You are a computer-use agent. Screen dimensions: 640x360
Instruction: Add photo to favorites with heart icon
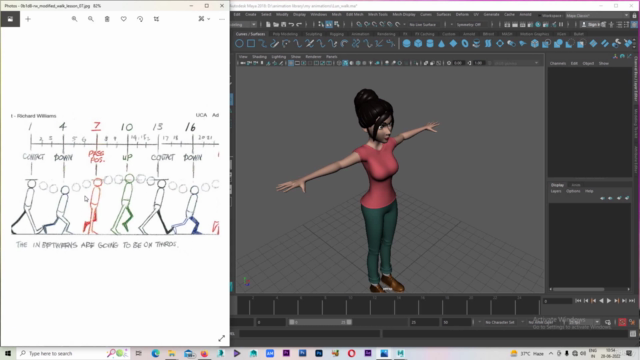click(x=124, y=19)
